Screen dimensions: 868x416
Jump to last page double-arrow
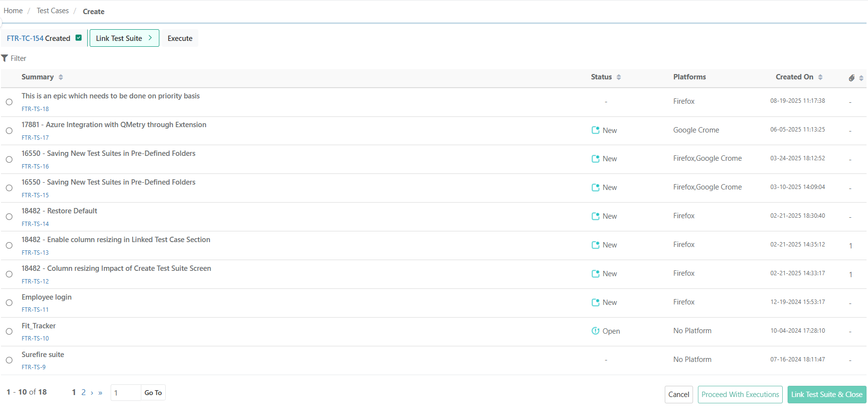click(x=100, y=393)
